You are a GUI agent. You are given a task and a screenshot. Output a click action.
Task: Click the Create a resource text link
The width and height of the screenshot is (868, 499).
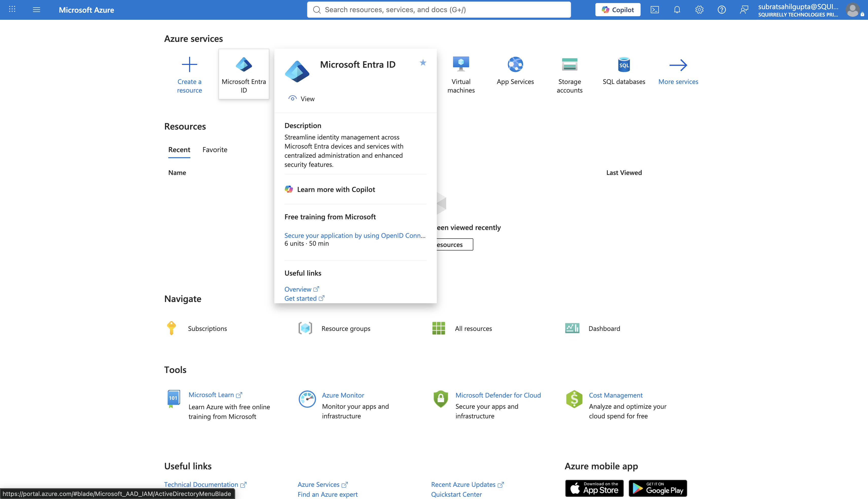coord(189,86)
